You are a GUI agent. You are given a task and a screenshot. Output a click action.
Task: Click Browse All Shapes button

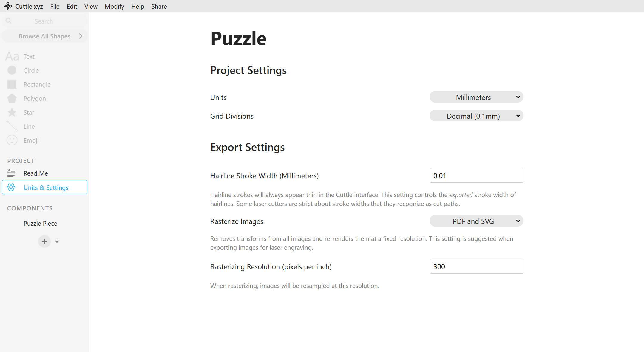click(45, 36)
